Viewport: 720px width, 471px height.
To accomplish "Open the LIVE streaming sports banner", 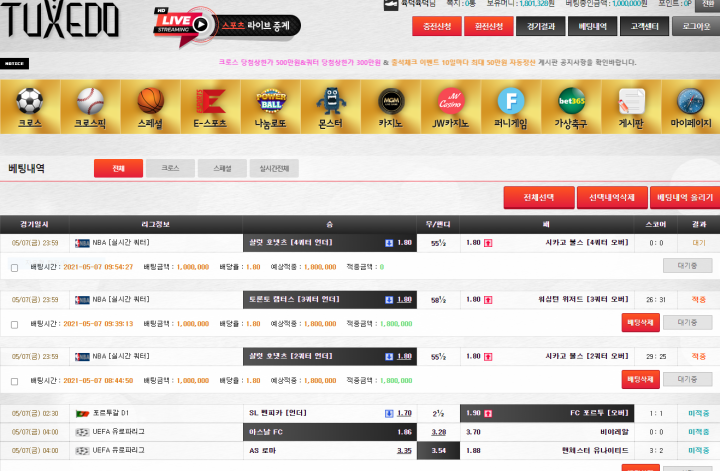I will (227, 26).
